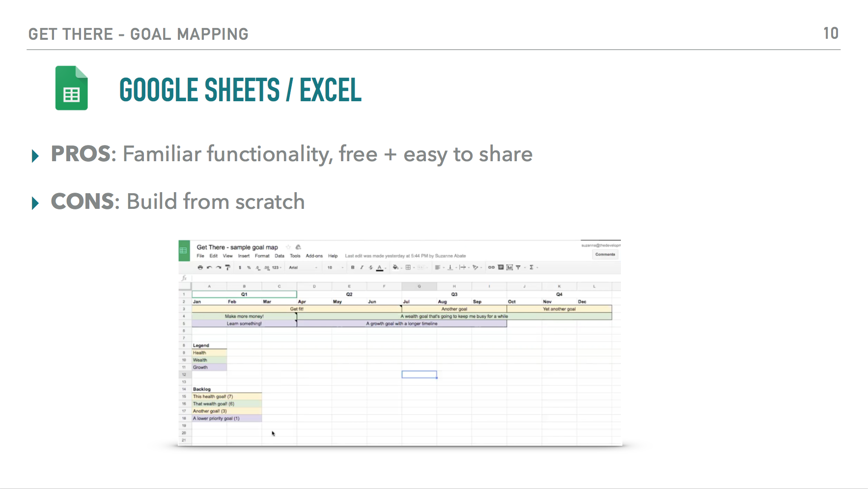The height and width of the screenshot is (489, 868).
Task: Select the 'Wealth' legend cell
Action: point(209,360)
